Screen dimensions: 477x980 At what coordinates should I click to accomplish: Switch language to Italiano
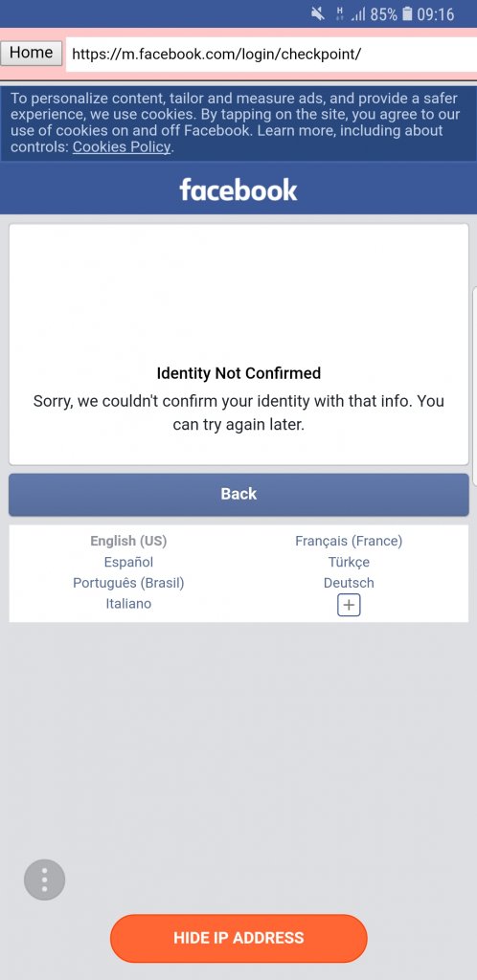[128, 603]
